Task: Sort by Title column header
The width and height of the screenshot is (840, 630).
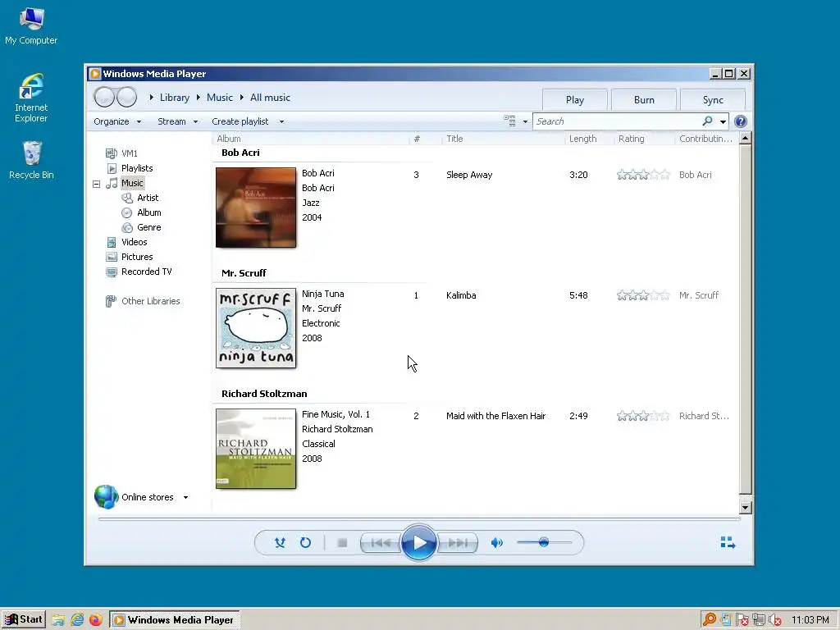Action: [503, 139]
